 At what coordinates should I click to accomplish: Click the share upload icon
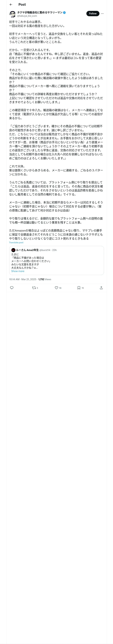(x=101, y=288)
